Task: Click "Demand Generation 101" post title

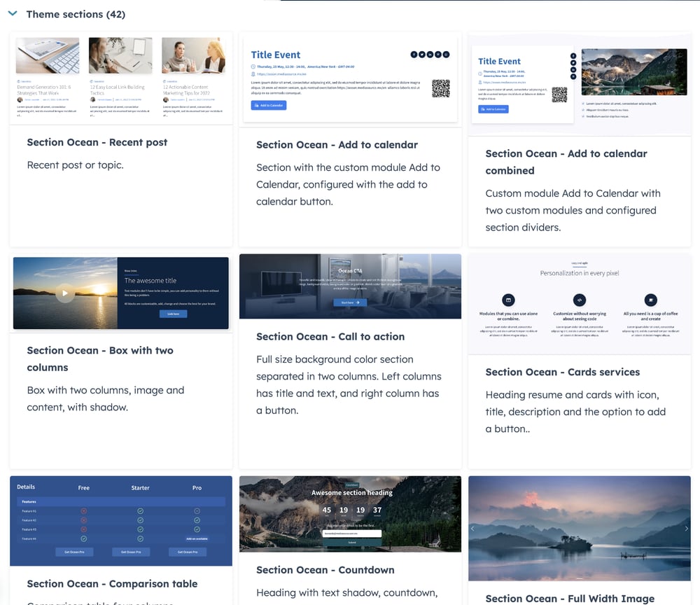Action: point(44,90)
